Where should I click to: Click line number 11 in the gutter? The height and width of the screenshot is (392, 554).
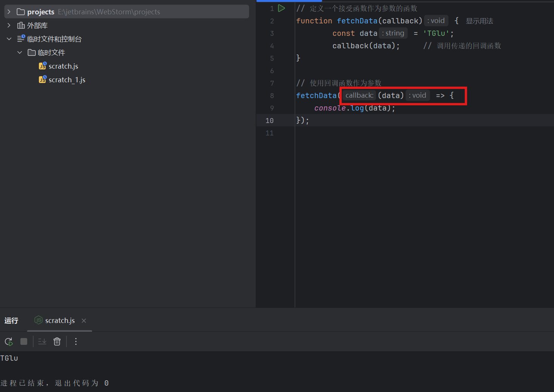[x=269, y=133]
